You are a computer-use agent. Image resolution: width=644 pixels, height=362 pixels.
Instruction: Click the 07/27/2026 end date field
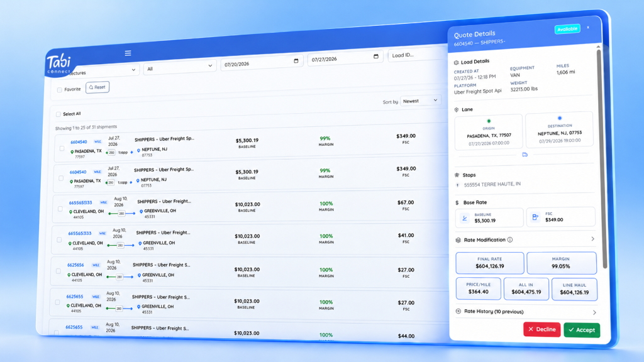click(345, 58)
